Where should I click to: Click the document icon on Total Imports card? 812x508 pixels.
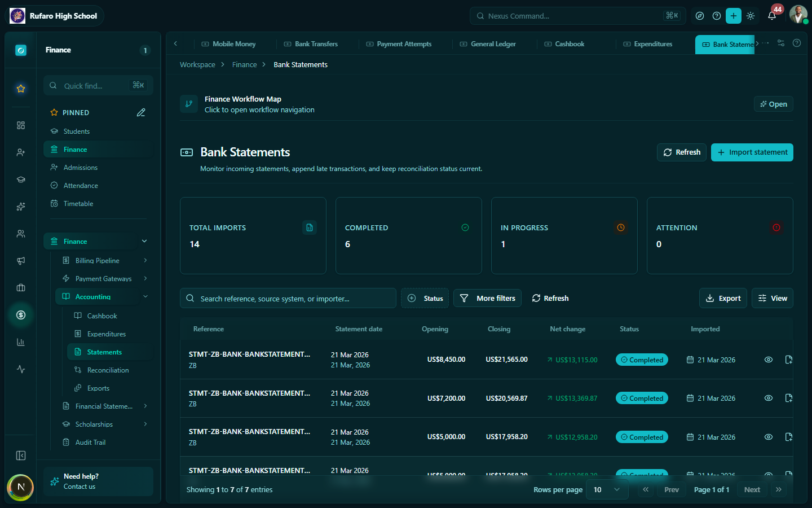[x=310, y=227]
